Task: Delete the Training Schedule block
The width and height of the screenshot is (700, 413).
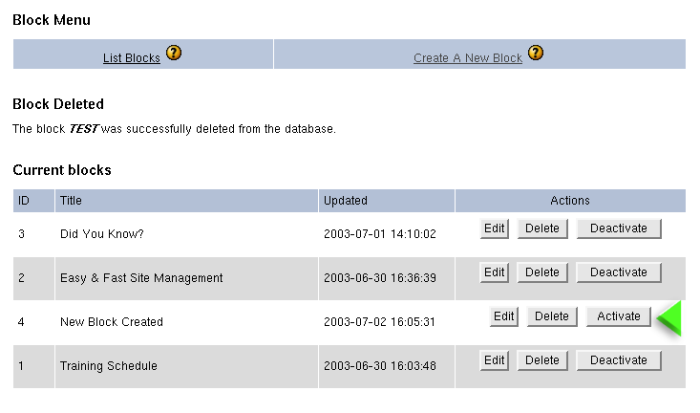Action: tap(542, 360)
